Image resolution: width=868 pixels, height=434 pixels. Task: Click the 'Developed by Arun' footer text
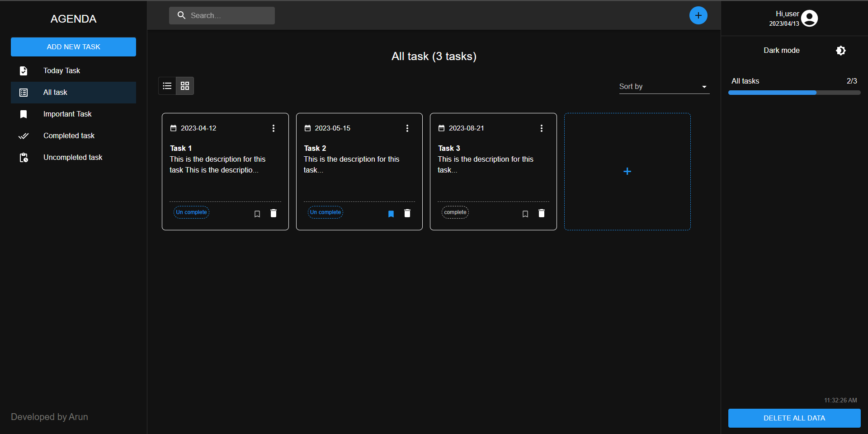[49, 417]
